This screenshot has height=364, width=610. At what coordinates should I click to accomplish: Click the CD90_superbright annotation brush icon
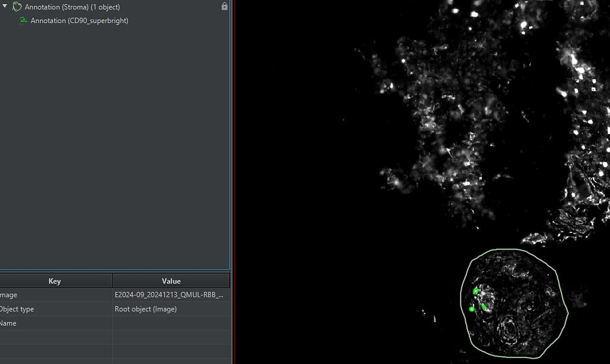click(x=23, y=20)
